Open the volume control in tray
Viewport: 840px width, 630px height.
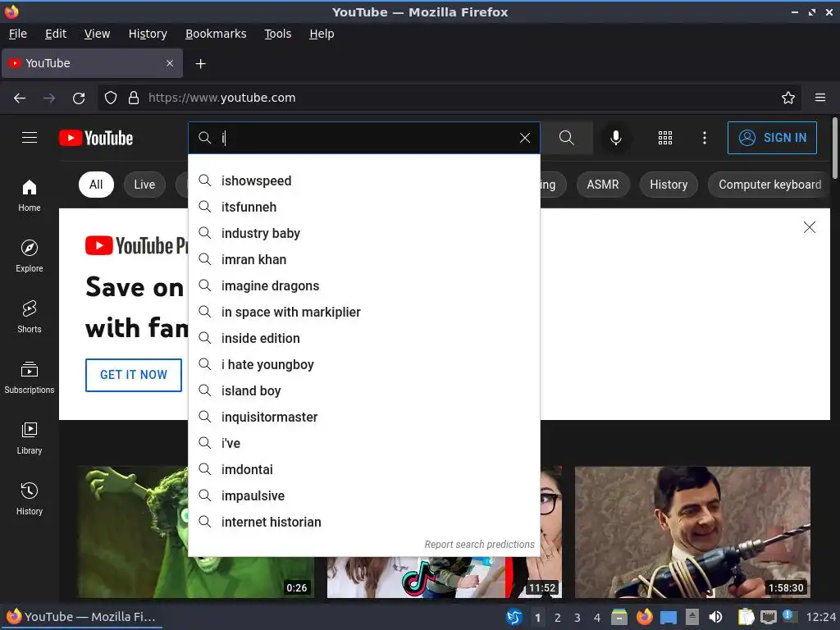(x=715, y=617)
